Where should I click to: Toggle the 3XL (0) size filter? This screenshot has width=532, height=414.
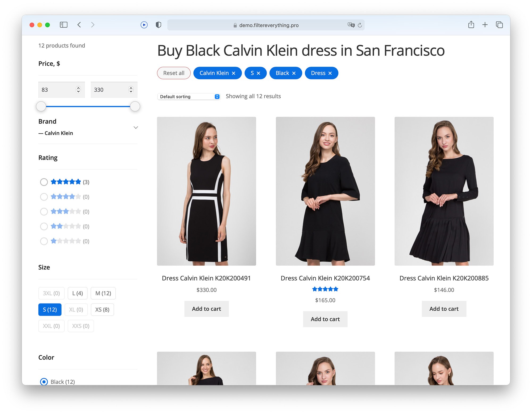click(51, 293)
